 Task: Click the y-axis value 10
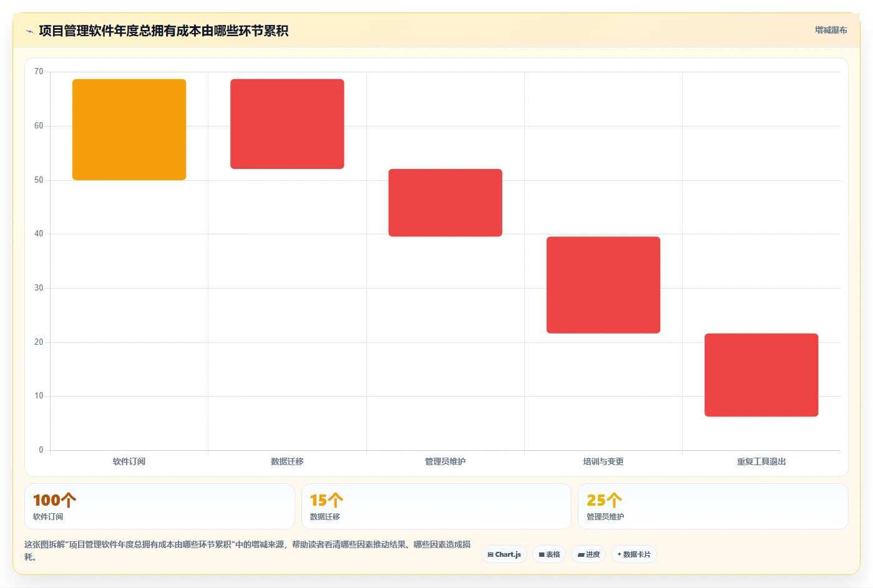click(39, 396)
